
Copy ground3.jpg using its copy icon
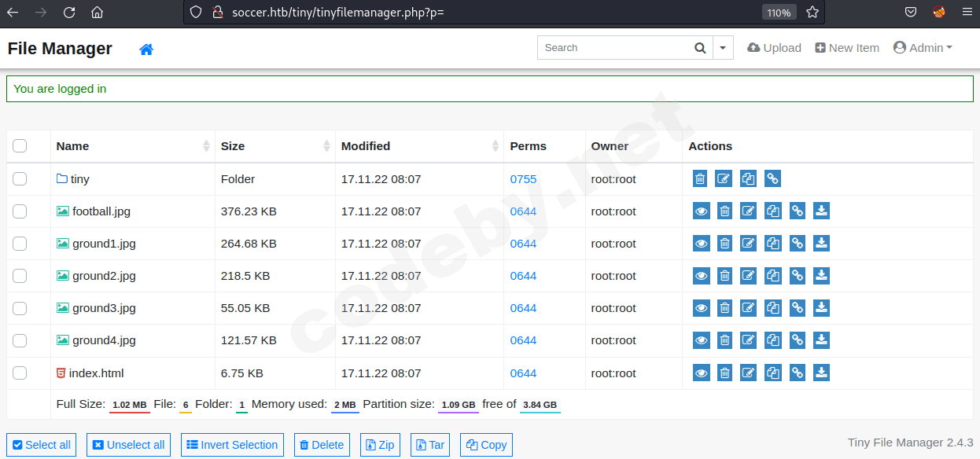pyautogui.click(x=773, y=308)
